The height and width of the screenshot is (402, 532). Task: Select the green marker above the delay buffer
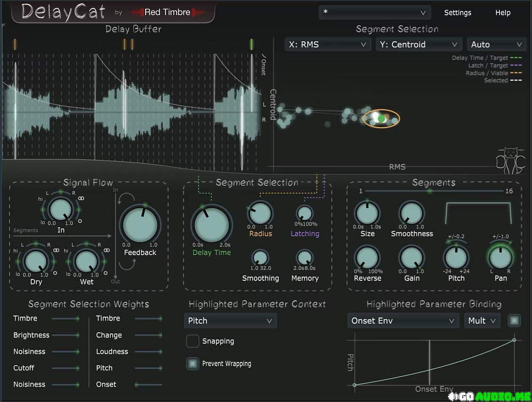252,44
